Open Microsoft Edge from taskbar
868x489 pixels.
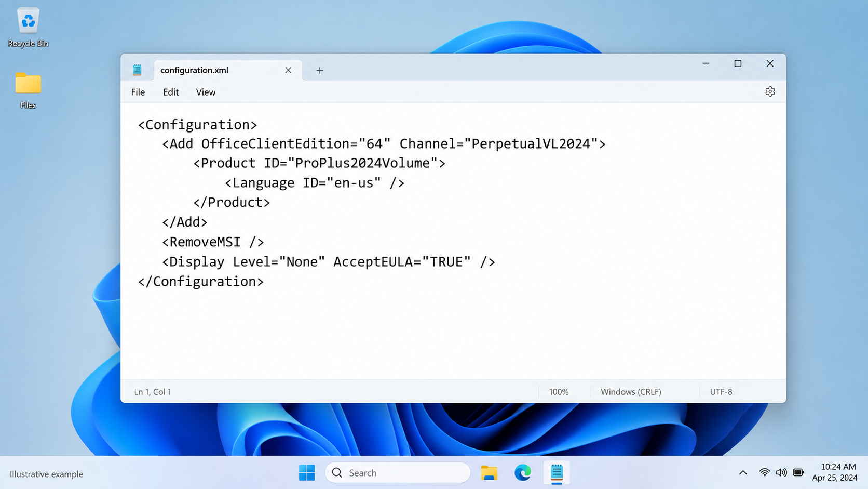pos(523,473)
